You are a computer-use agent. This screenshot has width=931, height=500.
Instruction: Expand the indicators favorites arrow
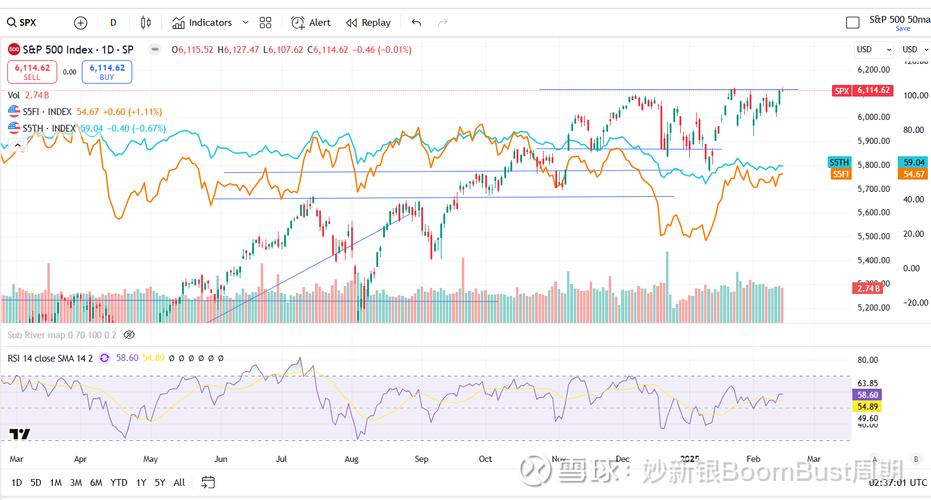click(x=245, y=23)
